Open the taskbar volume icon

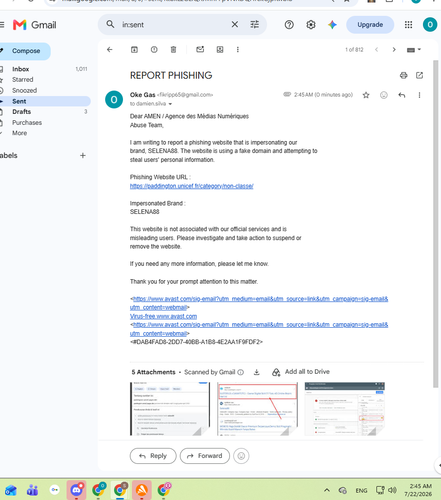click(x=393, y=490)
